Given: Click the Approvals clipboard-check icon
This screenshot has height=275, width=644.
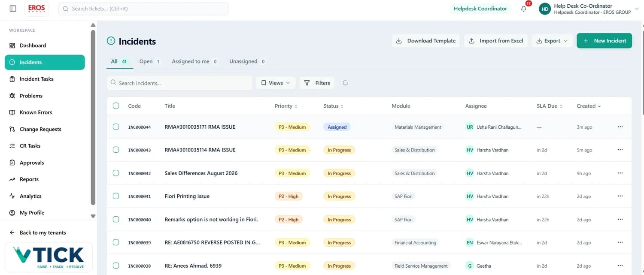Looking at the screenshot, I should coord(12,163).
